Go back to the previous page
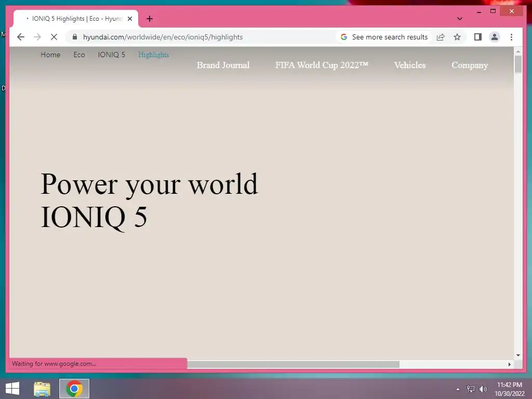The image size is (532, 399). [x=21, y=37]
